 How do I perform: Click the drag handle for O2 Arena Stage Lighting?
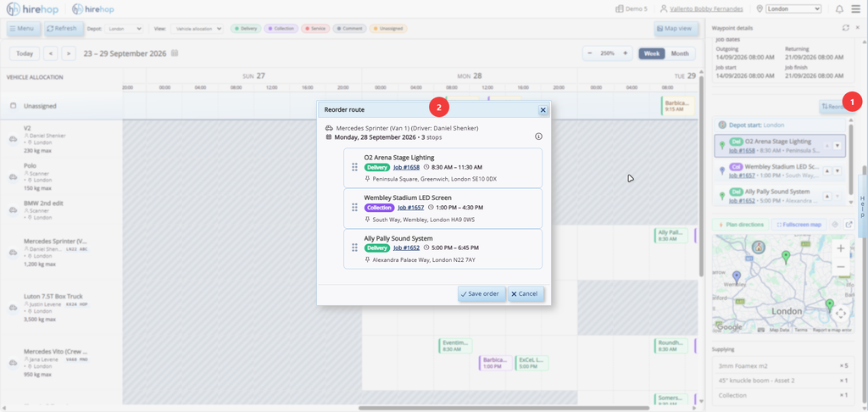point(354,167)
